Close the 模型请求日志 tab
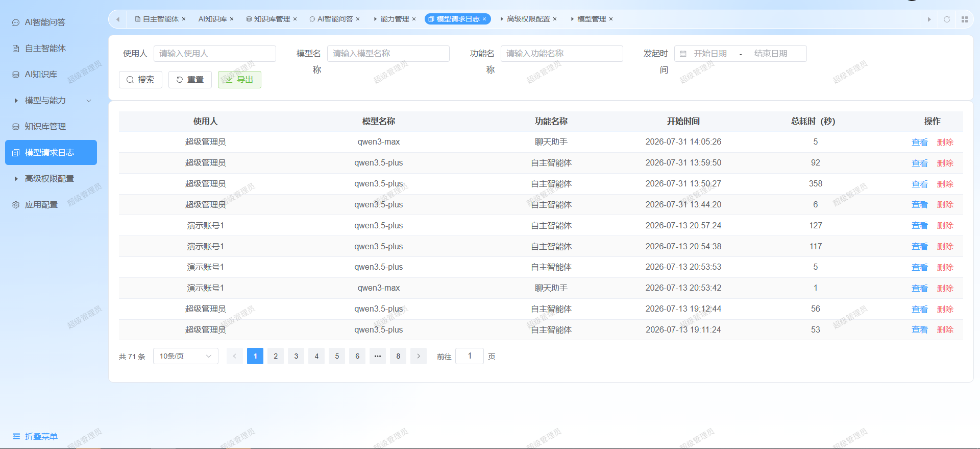Viewport: 980px width, 449px height. point(484,19)
